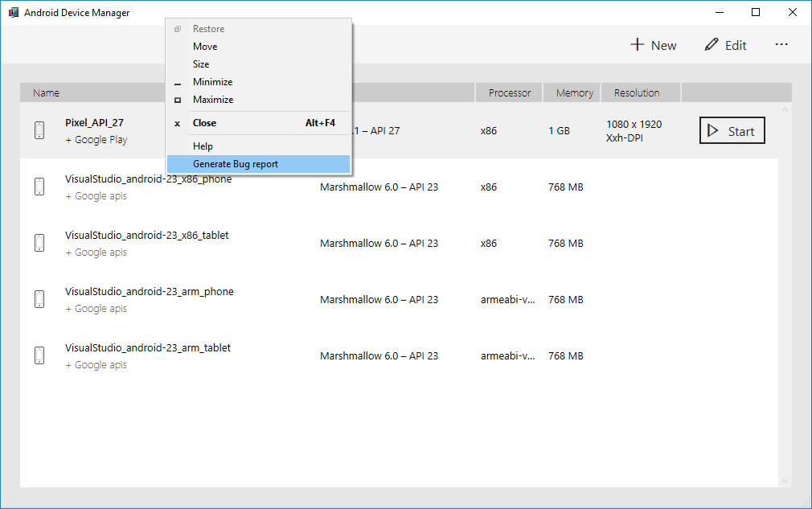This screenshot has width=812, height=509.
Task: Select Minimize in the system menu
Action: pos(258,82)
